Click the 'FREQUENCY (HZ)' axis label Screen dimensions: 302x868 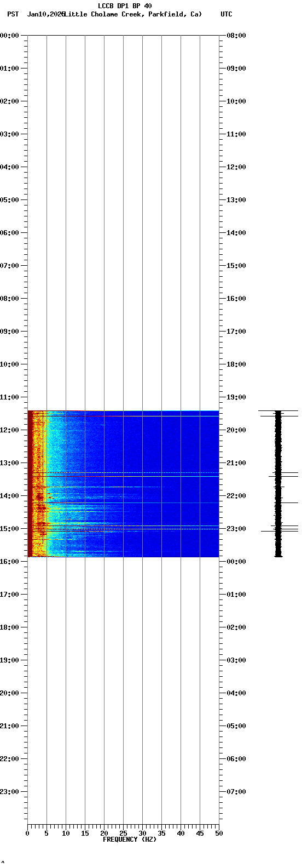coord(130,840)
